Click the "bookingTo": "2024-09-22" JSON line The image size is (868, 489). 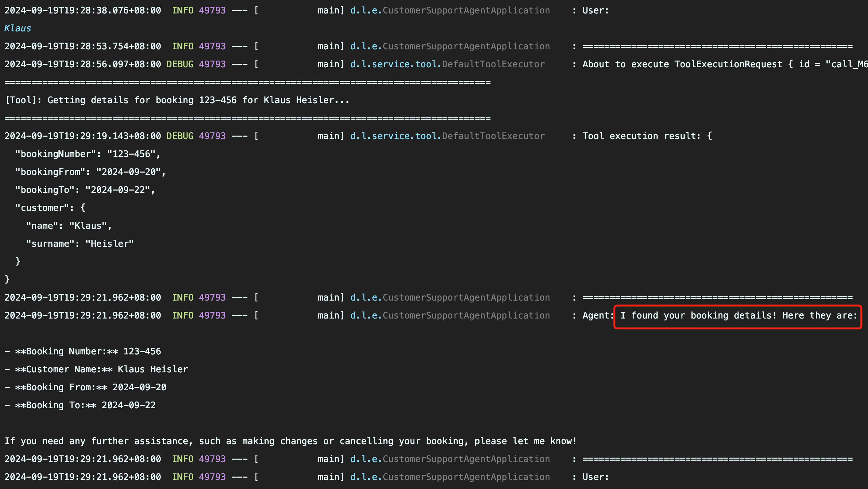[85, 190]
